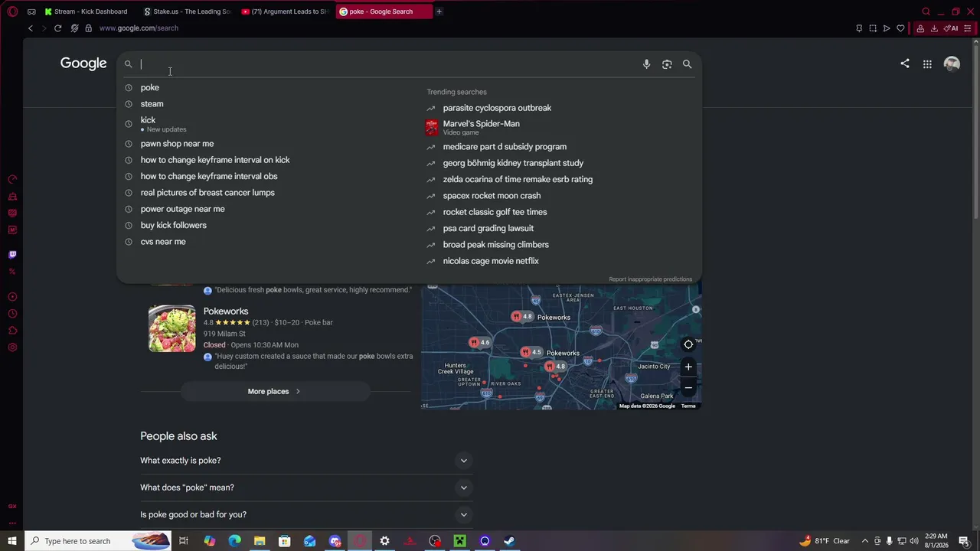
Task: Select "cvs near me" suggestion
Action: pos(163,242)
